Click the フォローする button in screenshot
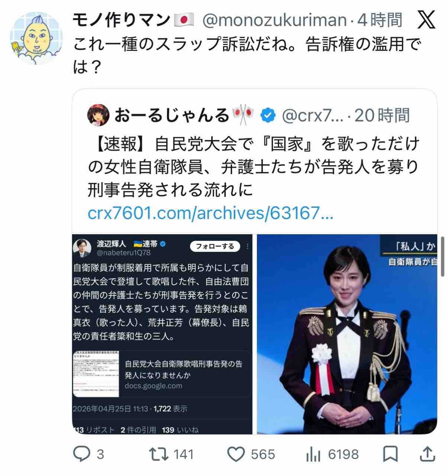The width and height of the screenshot is (448, 476). pos(215,246)
